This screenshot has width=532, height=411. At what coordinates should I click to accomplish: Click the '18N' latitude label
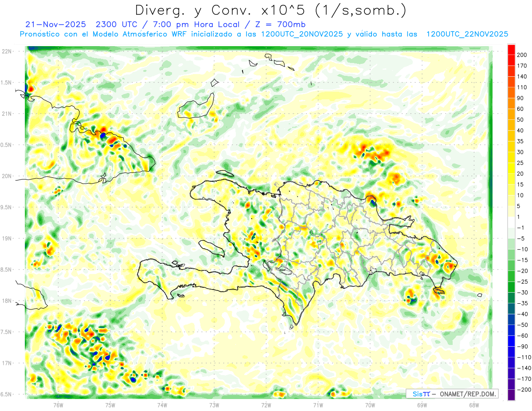(6, 301)
